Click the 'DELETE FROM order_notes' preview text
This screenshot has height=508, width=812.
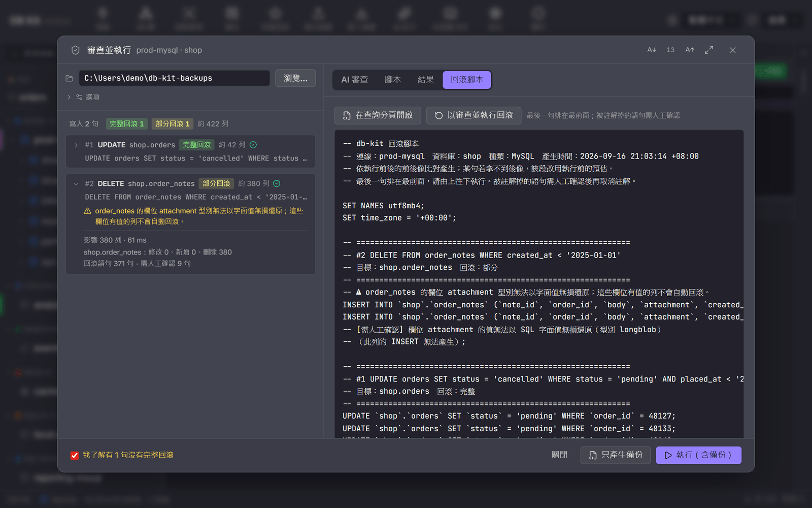[x=196, y=197]
